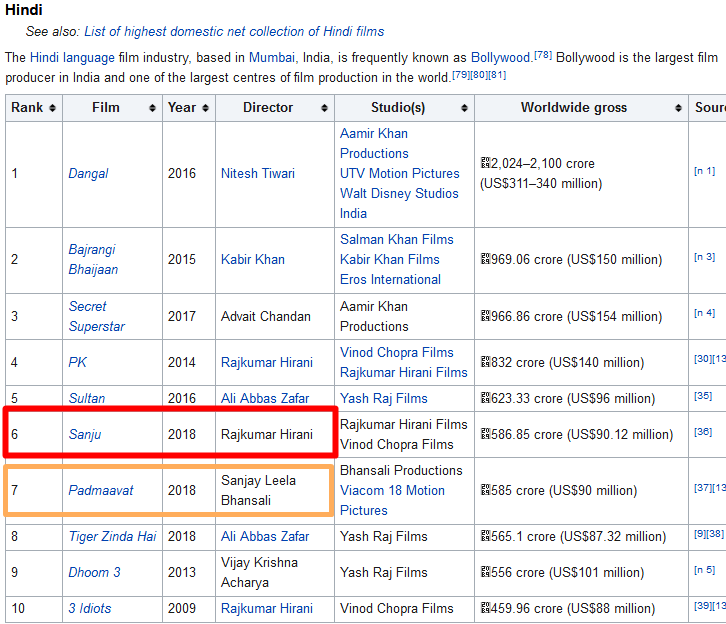Select the Sanjay Leela Bhansali director cell
Viewport: 726px width, 624px height.
pos(275,491)
